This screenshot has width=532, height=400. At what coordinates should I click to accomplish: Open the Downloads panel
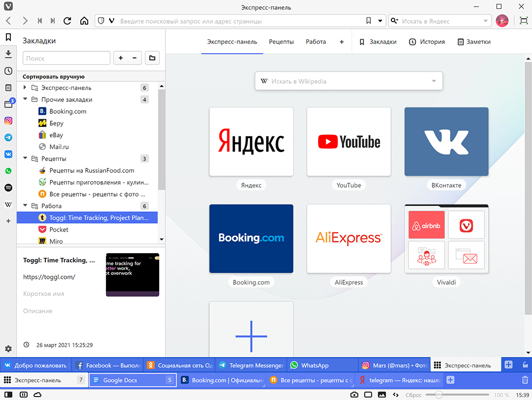(x=8, y=54)
